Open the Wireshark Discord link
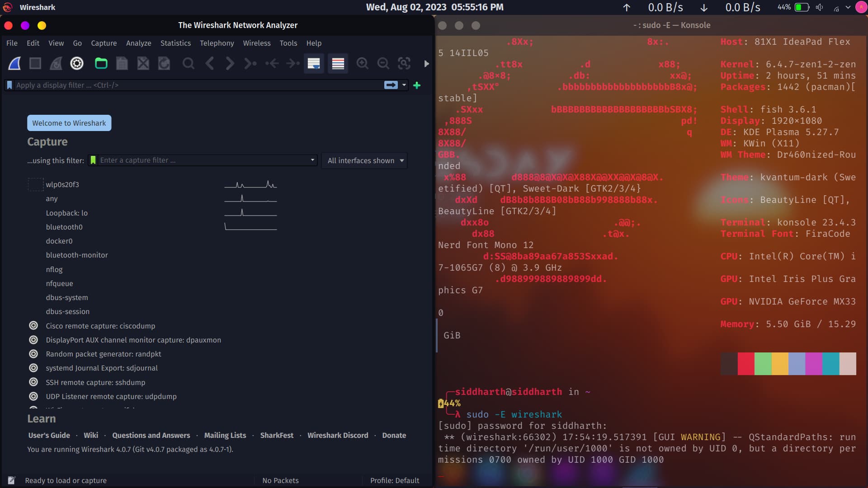The width and height of the screenshot is (868, 488). point(338,435)
